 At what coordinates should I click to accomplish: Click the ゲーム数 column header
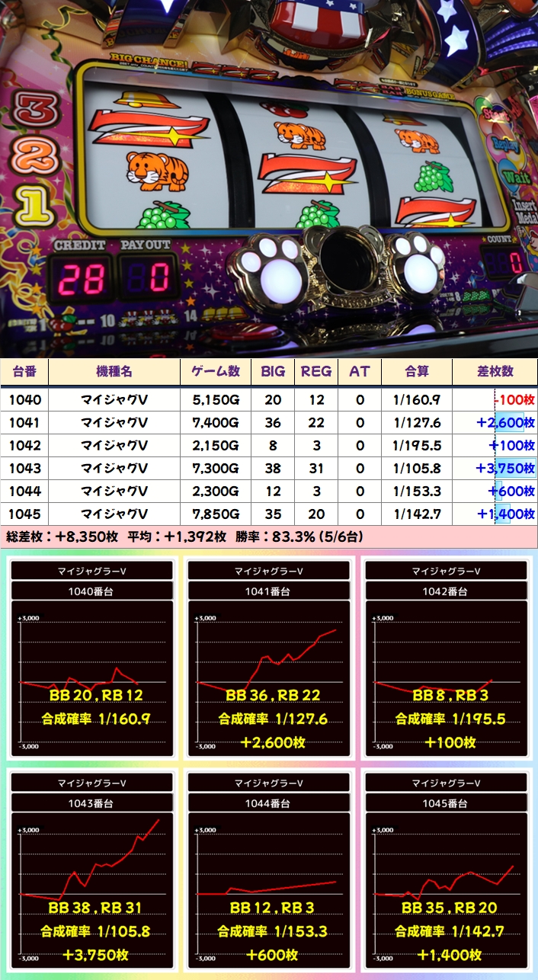(x=216, y=371)
